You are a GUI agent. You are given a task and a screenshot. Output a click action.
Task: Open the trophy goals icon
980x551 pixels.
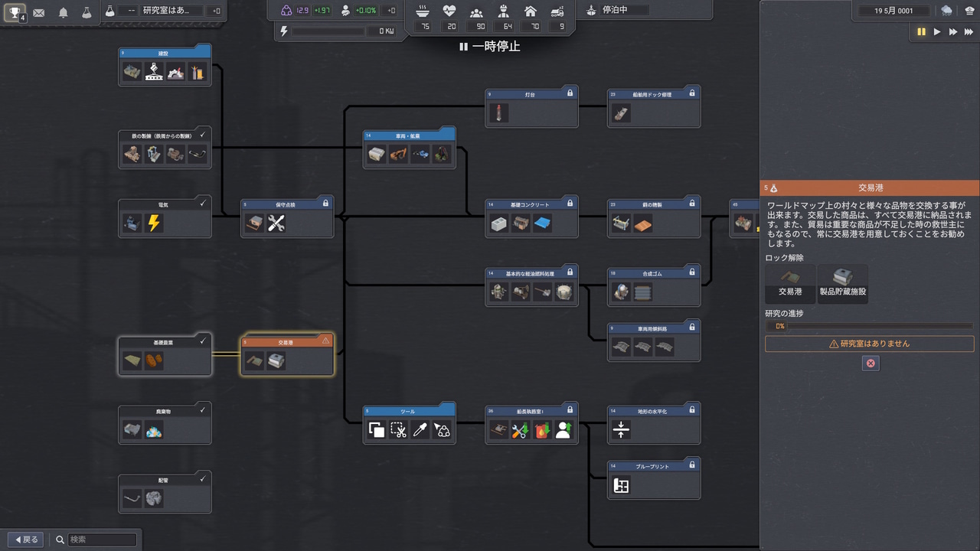point(15,13)
